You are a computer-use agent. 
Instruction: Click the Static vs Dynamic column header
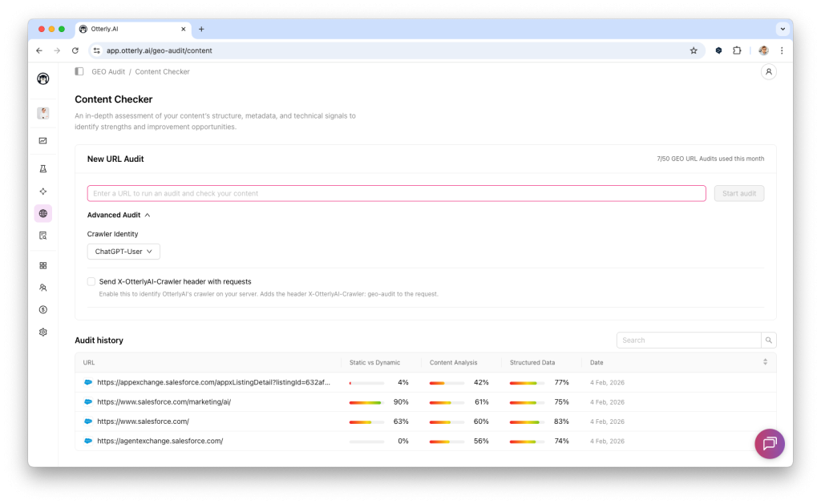374,363
